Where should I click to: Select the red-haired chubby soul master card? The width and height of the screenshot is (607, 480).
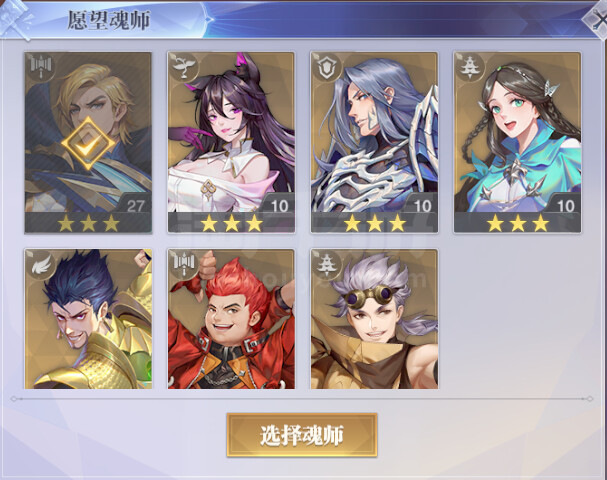click(231, 319)
